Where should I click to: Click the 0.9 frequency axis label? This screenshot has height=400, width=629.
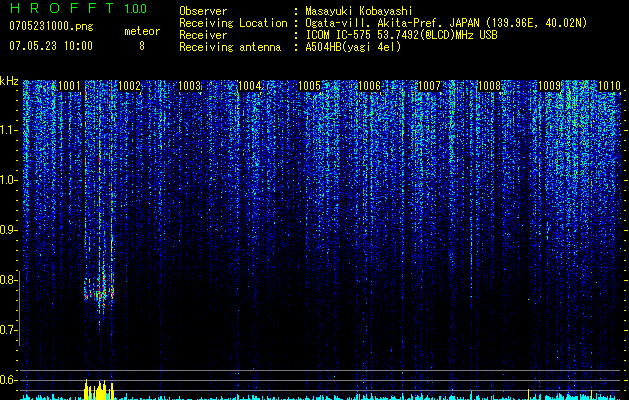(x=7, y=230)
